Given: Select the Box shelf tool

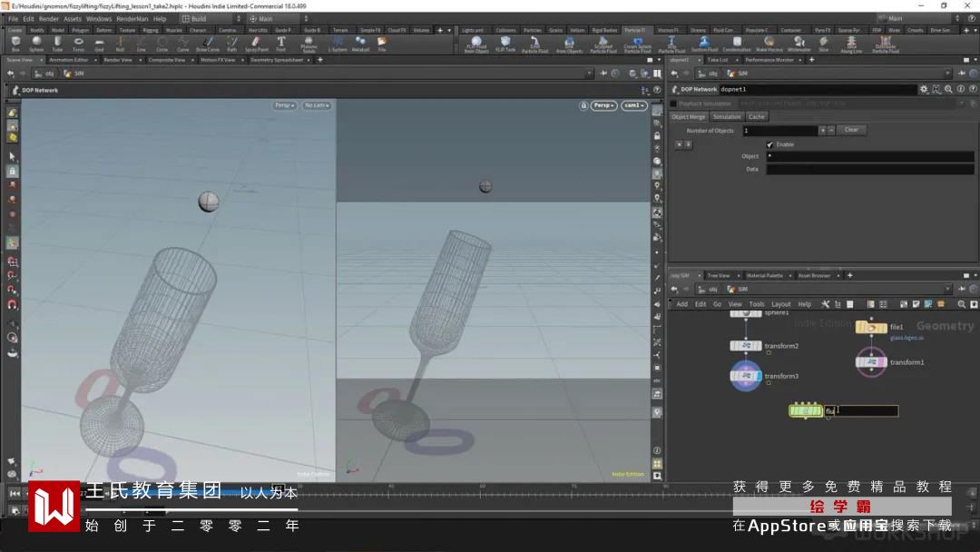Looking at the screenshot, I should [15, 44].
